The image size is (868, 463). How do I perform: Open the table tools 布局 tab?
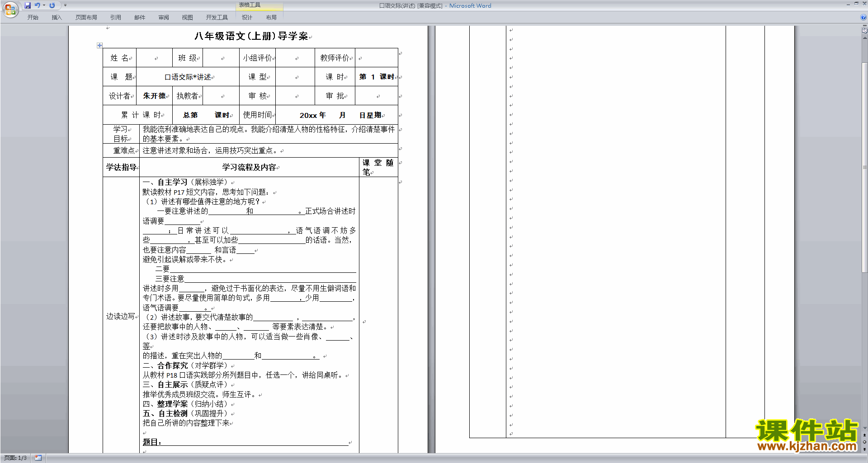pos(271,18)
